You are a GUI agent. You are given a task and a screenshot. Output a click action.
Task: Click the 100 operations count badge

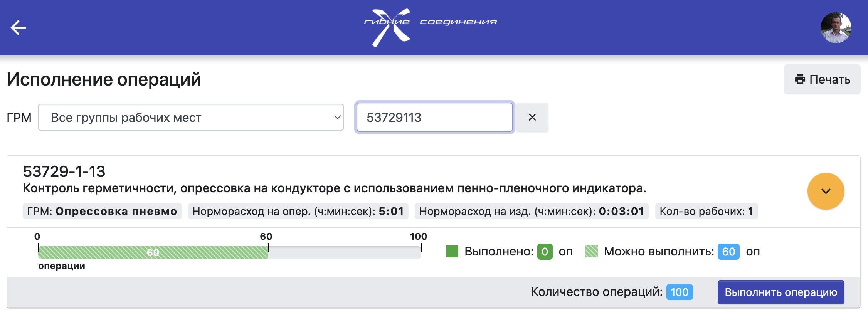click(x=679, y=292)
